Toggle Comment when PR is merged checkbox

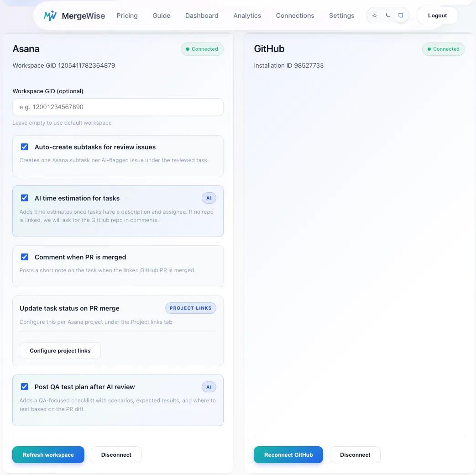pos(25,257)
